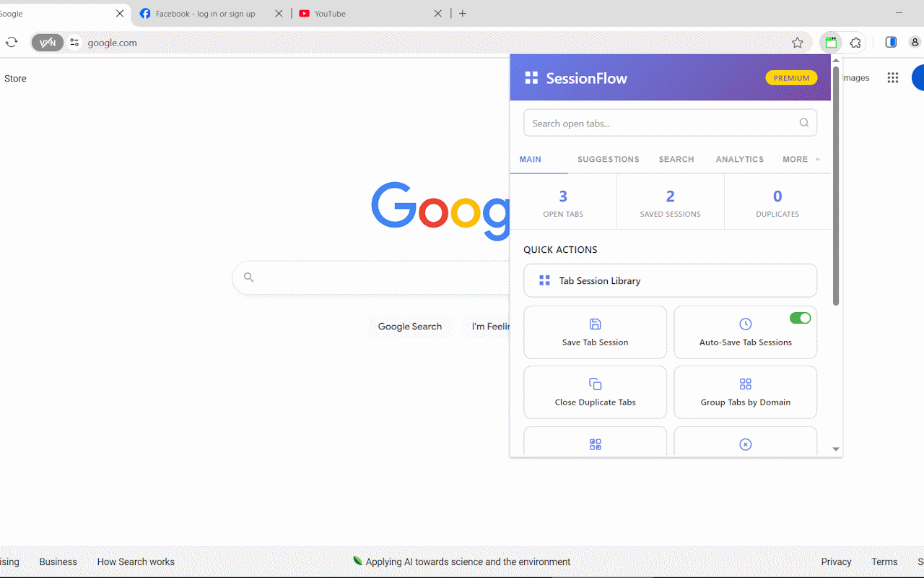Viewport: 924px width, 578px height.
Task: Bookmark this page with the star icon
Action: click(797, 43)
